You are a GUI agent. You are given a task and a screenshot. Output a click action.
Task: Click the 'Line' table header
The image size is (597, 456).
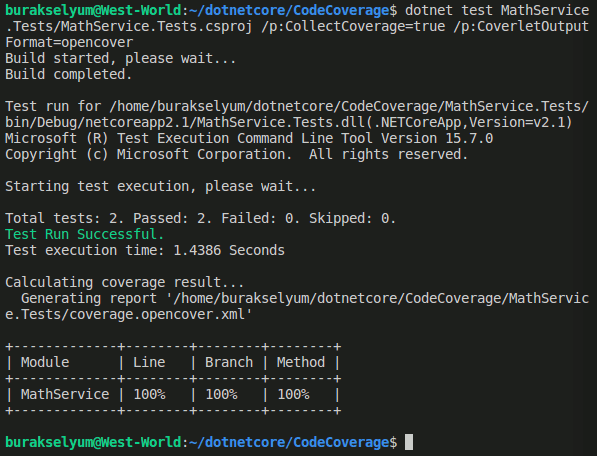(x=149, y=362)
